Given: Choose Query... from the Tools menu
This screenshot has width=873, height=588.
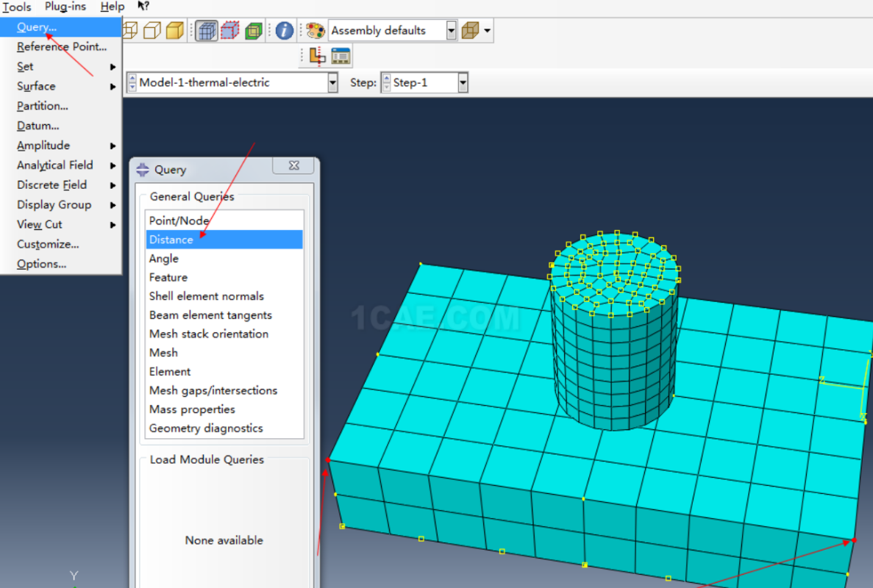Looking at the screenshot, I should tap(61, 26).
